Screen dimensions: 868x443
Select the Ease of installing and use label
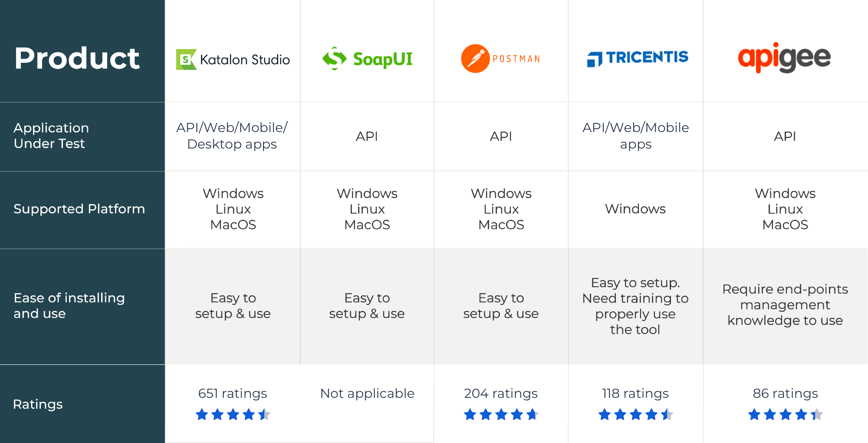click(69, 306)
